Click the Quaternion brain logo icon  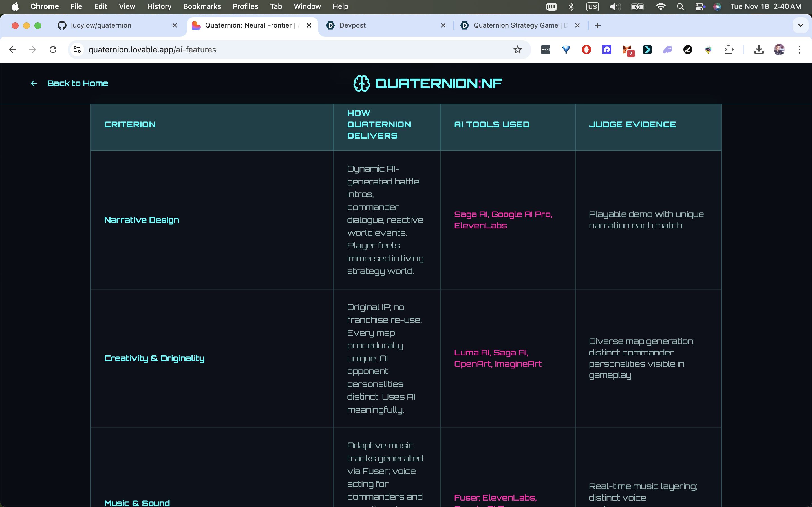361,83
